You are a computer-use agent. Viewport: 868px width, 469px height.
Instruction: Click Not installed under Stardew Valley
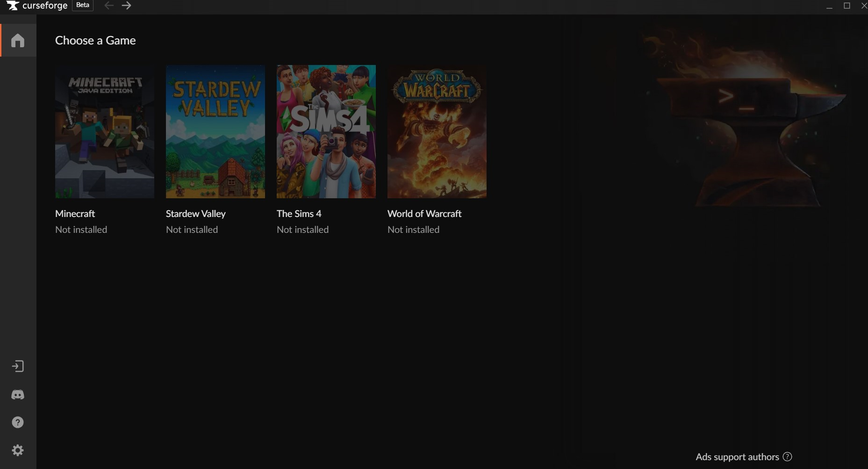click(x=192, y=230)
